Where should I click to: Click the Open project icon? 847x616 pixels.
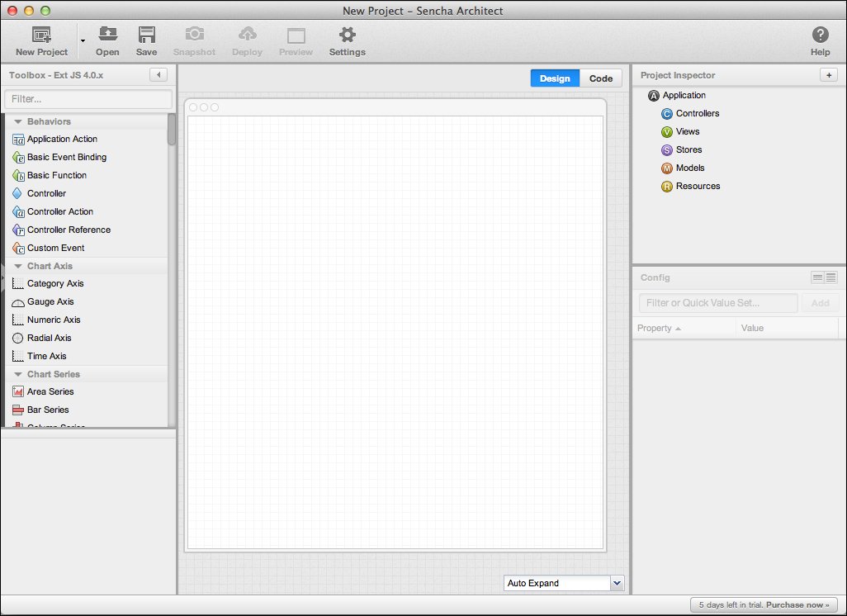coord(107,35)
